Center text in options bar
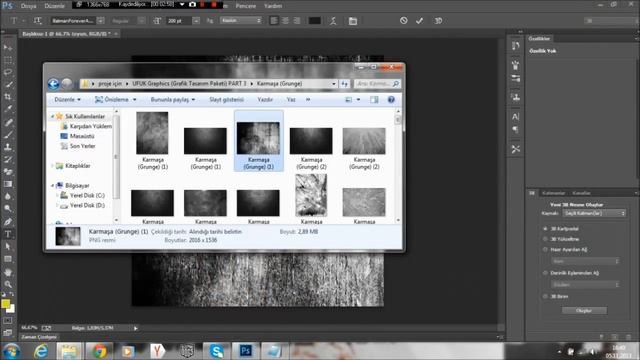Viewport: 640px width, 360px height. pyautogui.click(x=285, y=20)
